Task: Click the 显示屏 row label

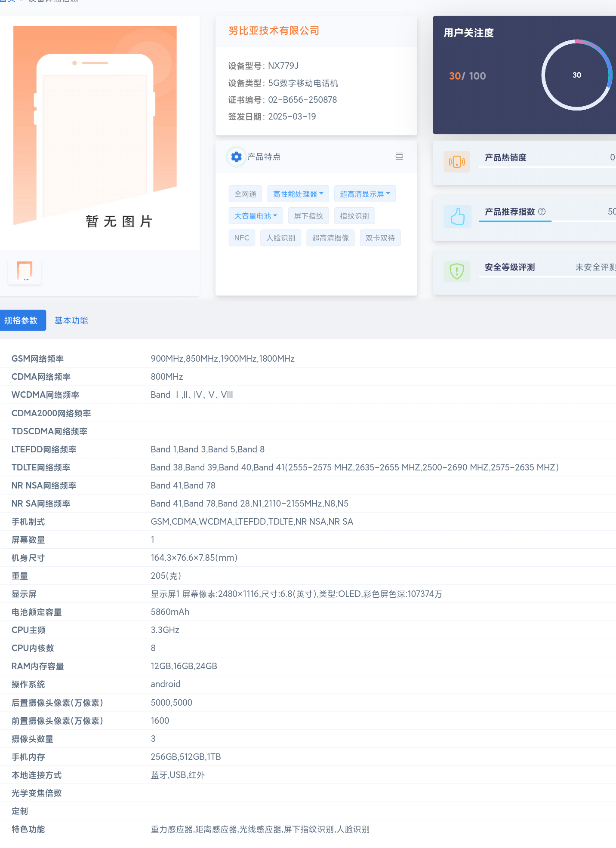Action: tap(24, 594)
